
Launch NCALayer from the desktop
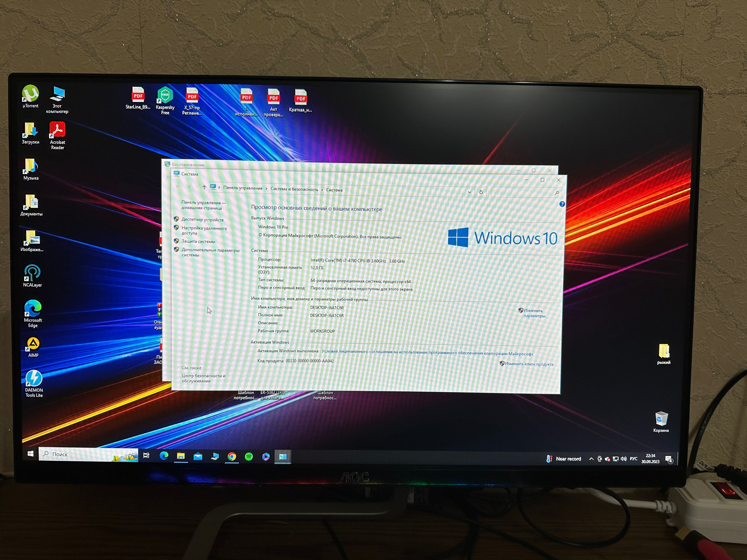tap(32, 276)
